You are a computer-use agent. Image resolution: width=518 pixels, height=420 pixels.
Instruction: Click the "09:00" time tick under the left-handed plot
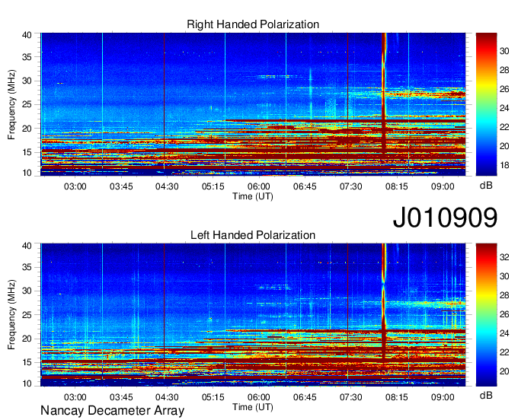[x=443, y=397]
